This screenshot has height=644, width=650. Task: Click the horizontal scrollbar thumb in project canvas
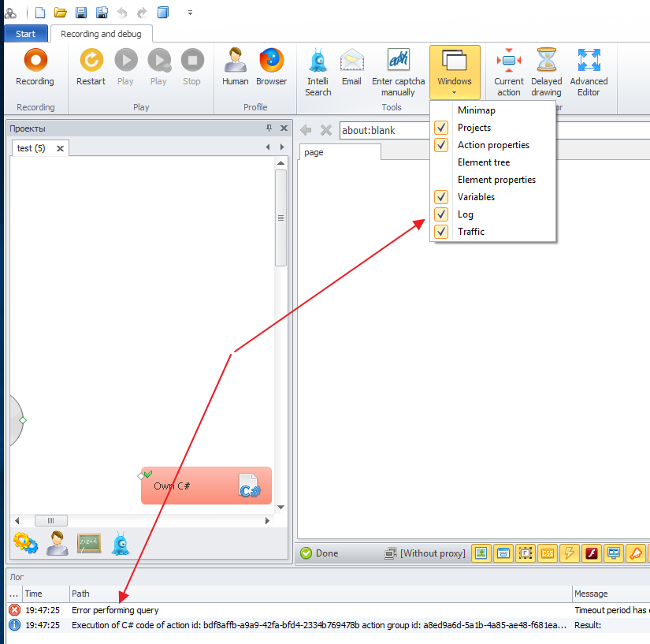[51, 520]
